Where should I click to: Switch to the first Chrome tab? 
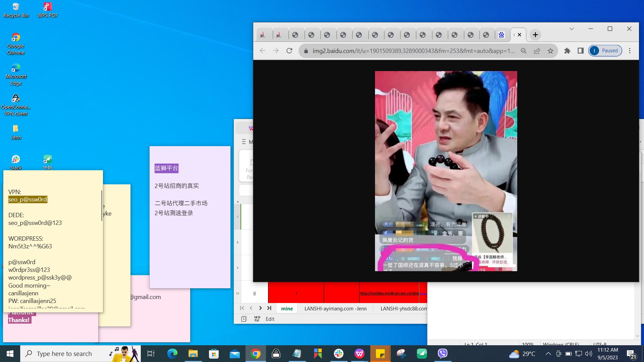tap(263, 35)
